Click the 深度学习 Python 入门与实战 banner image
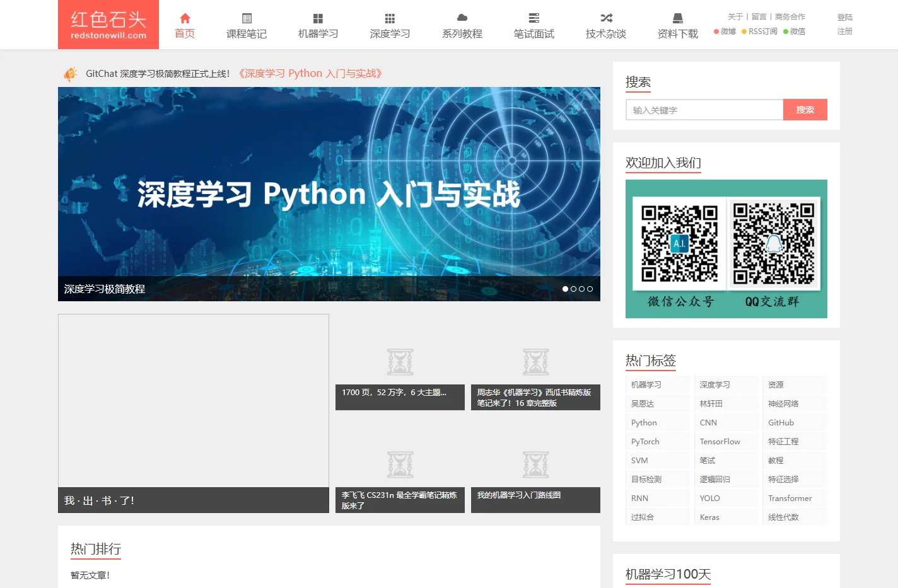The height and width of the screenshot is (588, 898). [x=329, y=194]
